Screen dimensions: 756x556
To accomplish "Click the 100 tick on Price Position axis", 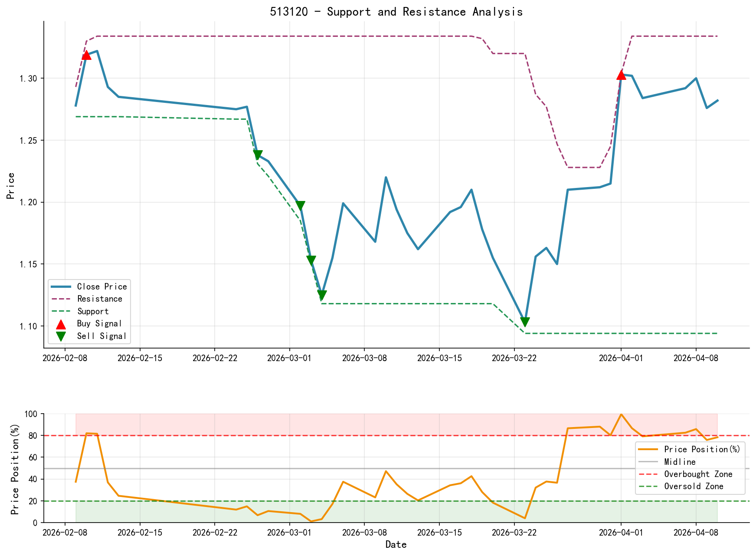I will (31, 414).
